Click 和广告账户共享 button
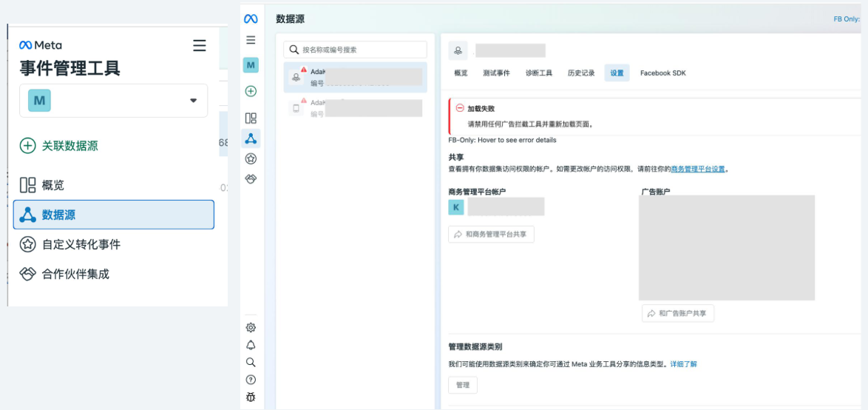 677,313
